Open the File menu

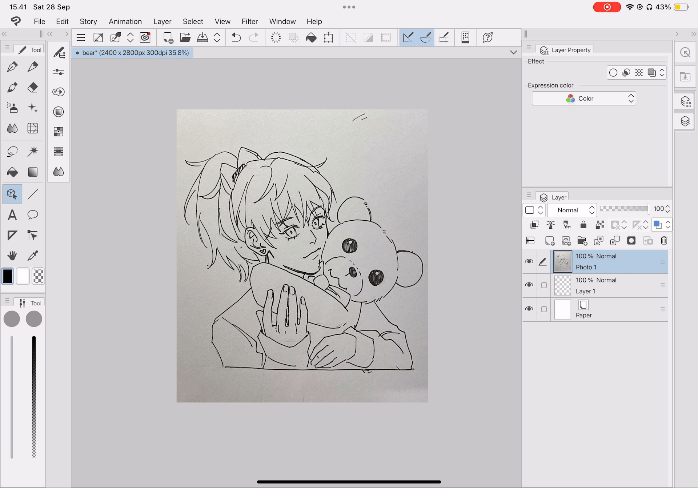(39, 21)
